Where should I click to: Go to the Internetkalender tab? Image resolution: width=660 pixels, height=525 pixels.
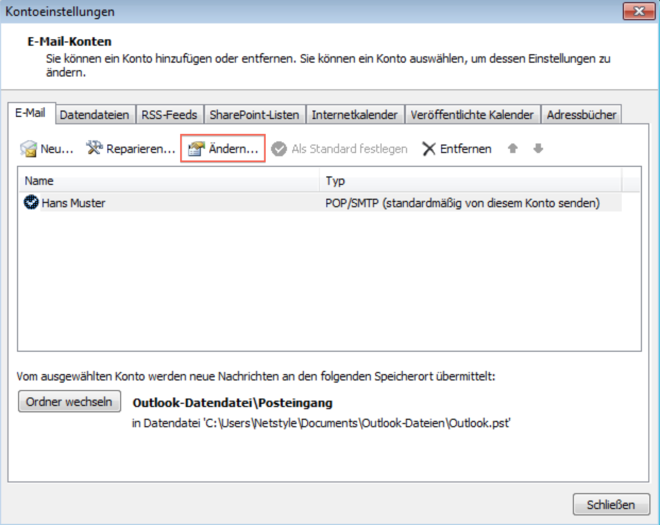355,115
